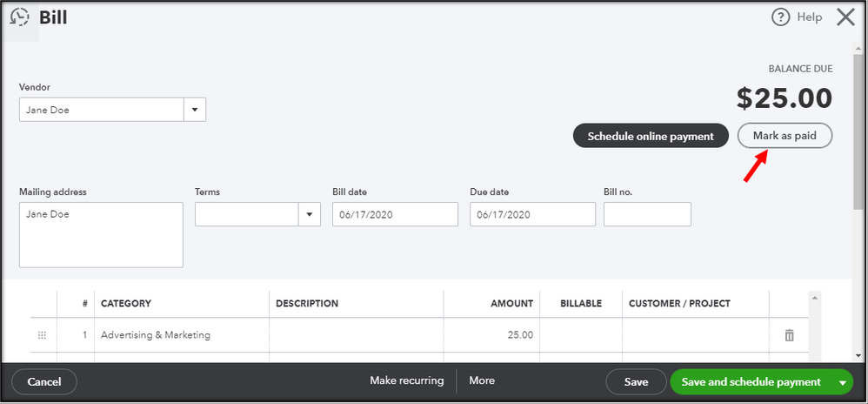This screenshot has height=404, width=868.
Task: Open the More menu in the footer
Action: [482, 380]
